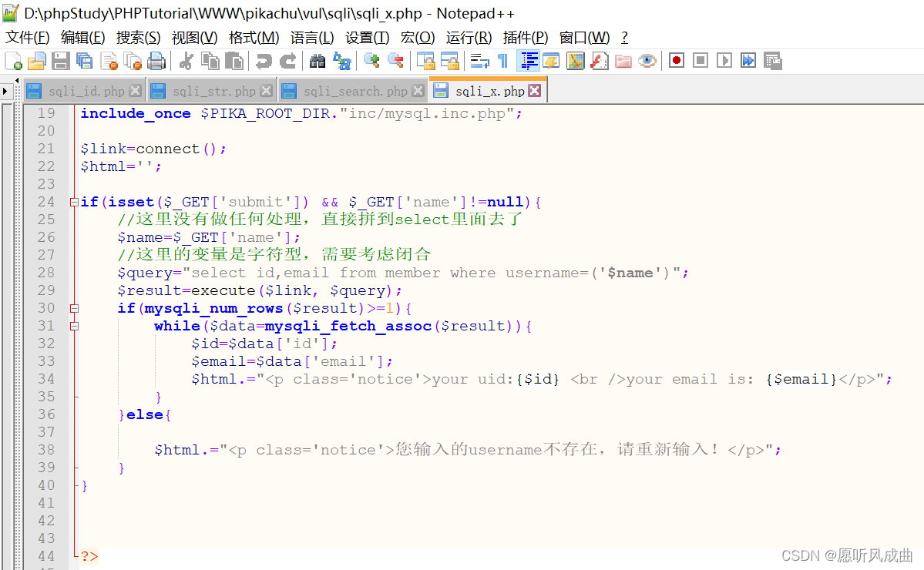Click the Zoom Out magnifier icon
The height and width of the screenshot is (570, 924).
[395, 61]
